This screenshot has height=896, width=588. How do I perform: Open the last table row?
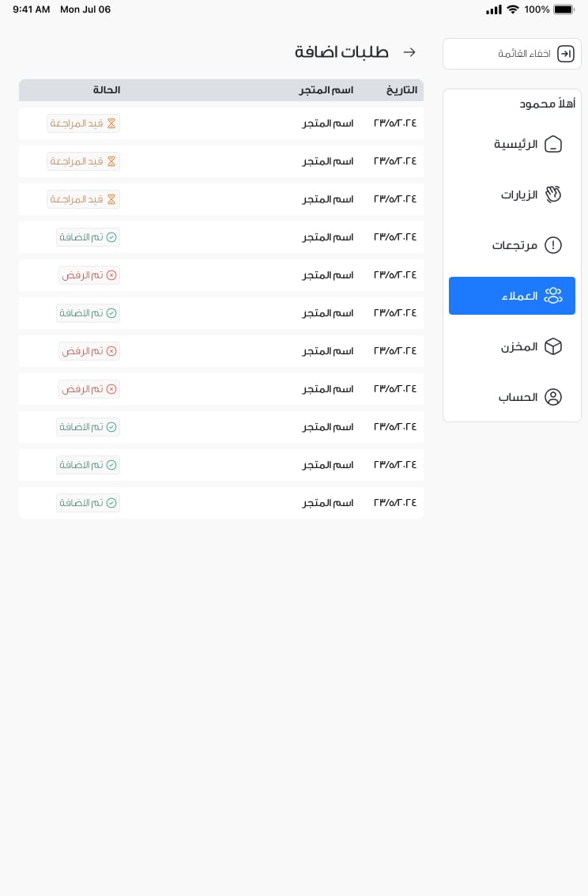(221, 503)
